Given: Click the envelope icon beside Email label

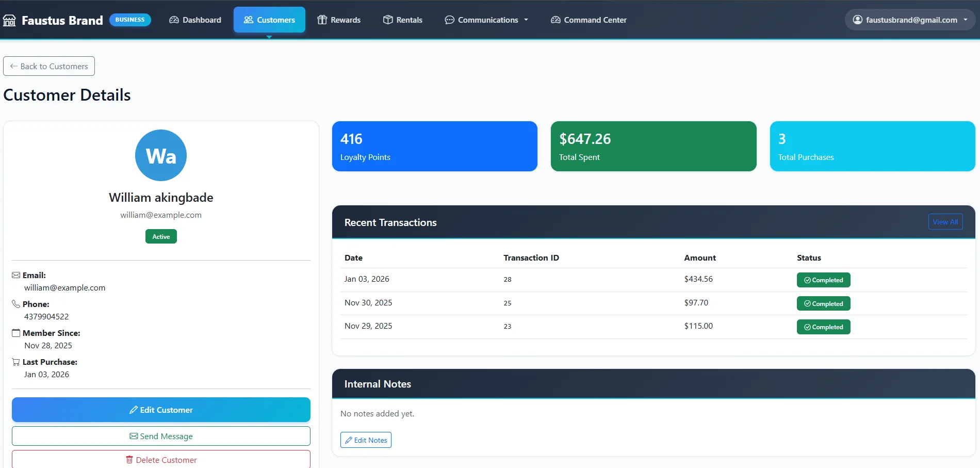Looking at the screenshot, I should pos(16,276).
